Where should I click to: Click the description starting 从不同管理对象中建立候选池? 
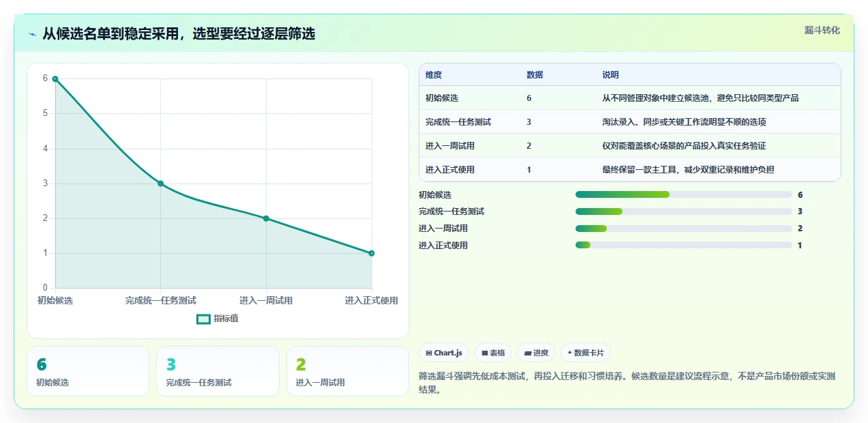tap(700, 98)
